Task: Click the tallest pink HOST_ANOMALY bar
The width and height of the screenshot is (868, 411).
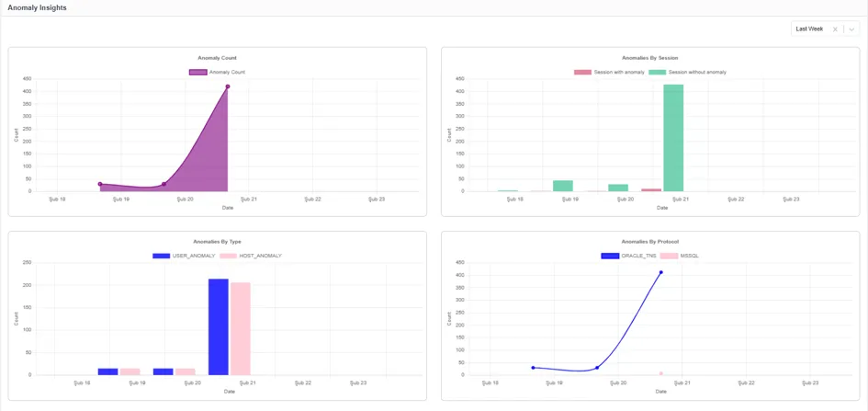Action: pos(241,328)
